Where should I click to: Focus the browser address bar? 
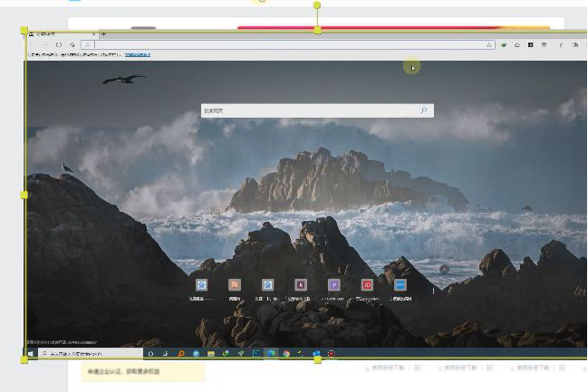288,44
